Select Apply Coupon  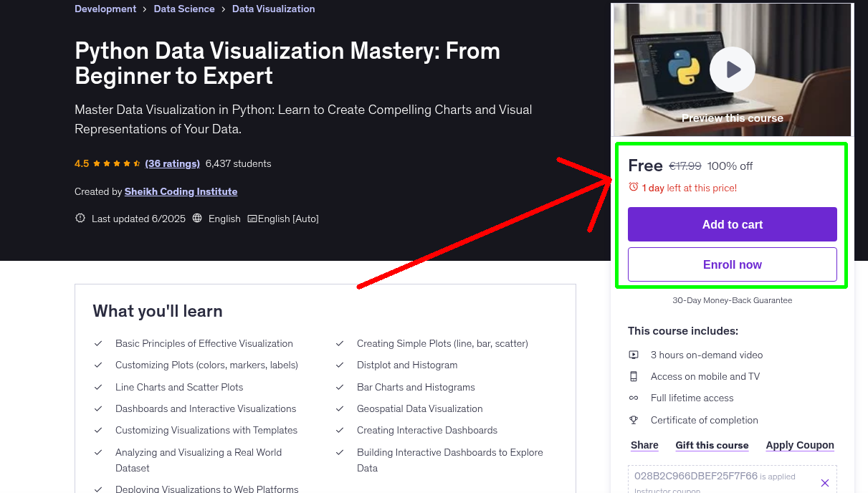pyautogui.click(x=800, y=445)
